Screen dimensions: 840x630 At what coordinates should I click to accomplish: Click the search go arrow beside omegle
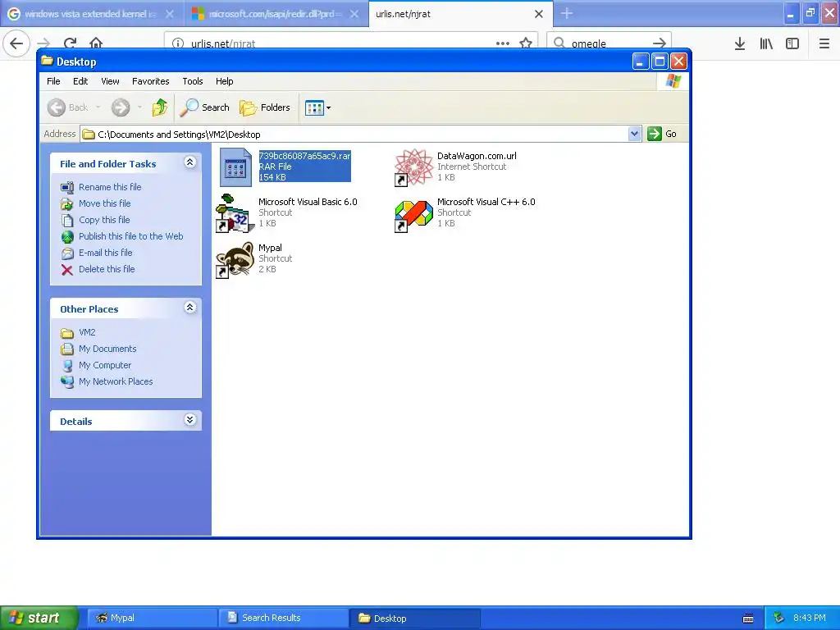(x=660, y=43)
